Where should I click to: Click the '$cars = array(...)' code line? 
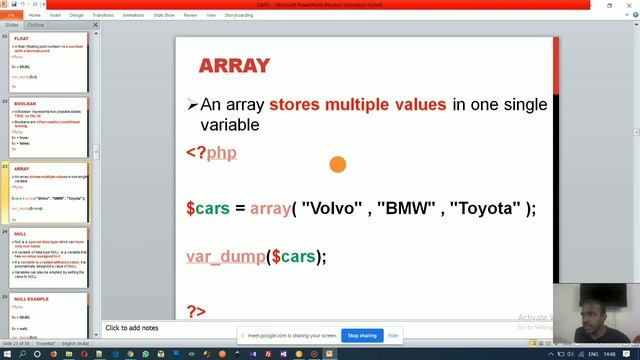[361, 209]
